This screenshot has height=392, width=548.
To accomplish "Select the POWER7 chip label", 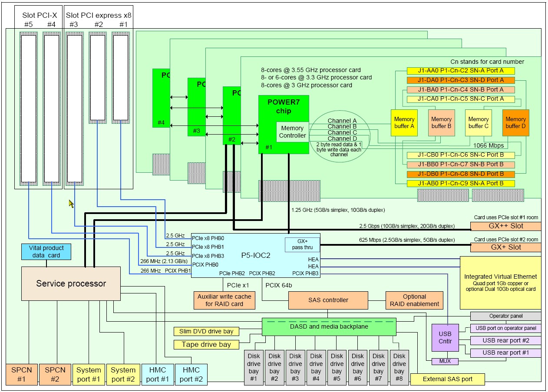I will click(x=283, y=106).
